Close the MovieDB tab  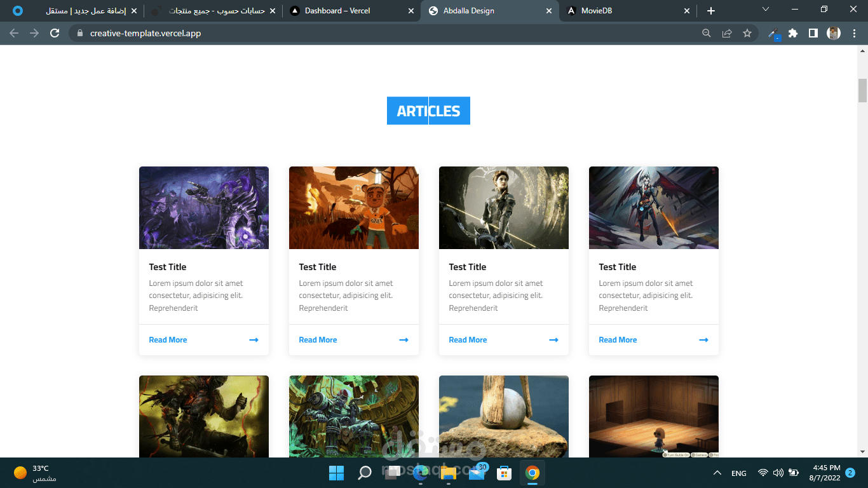point(686,11)
